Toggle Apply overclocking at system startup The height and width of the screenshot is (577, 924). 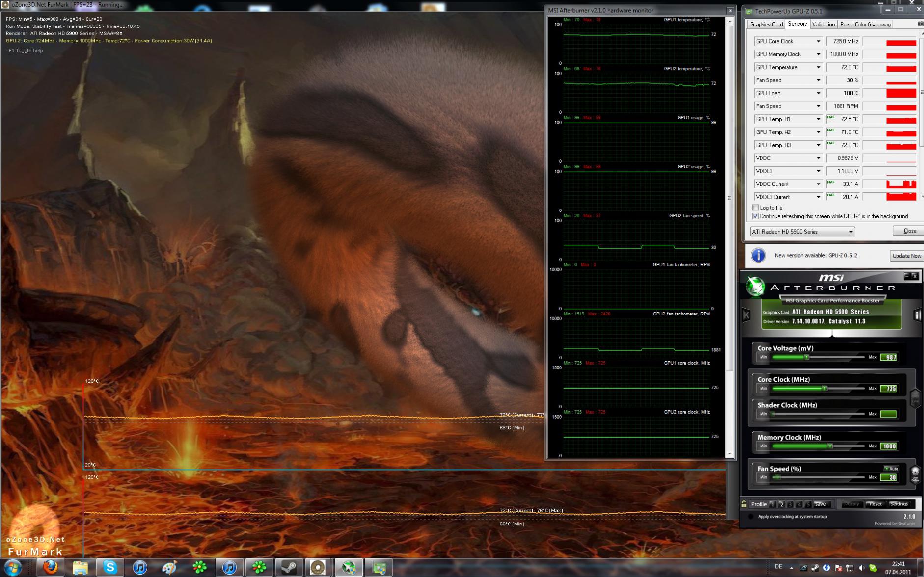pyautogui.click(x=750, y=517)
